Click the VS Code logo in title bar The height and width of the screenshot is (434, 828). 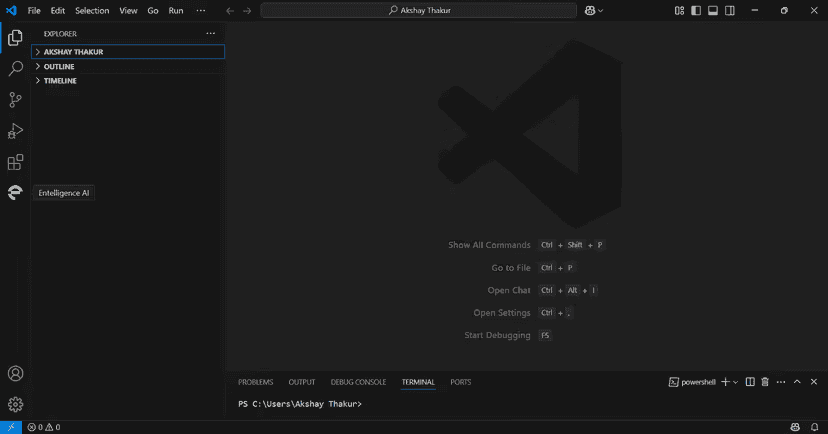(x=11, y=10)
